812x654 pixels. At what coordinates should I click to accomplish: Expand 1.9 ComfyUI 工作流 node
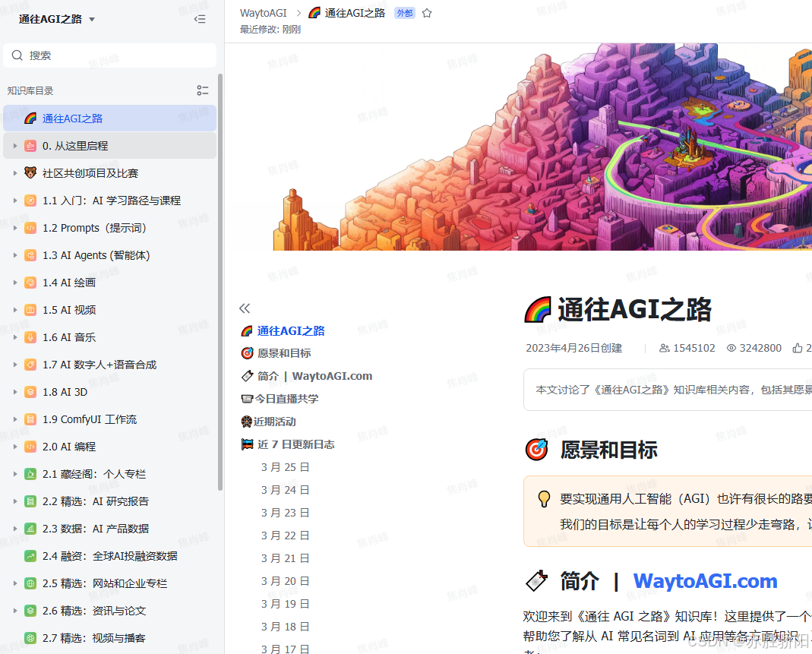pos(15,419)
